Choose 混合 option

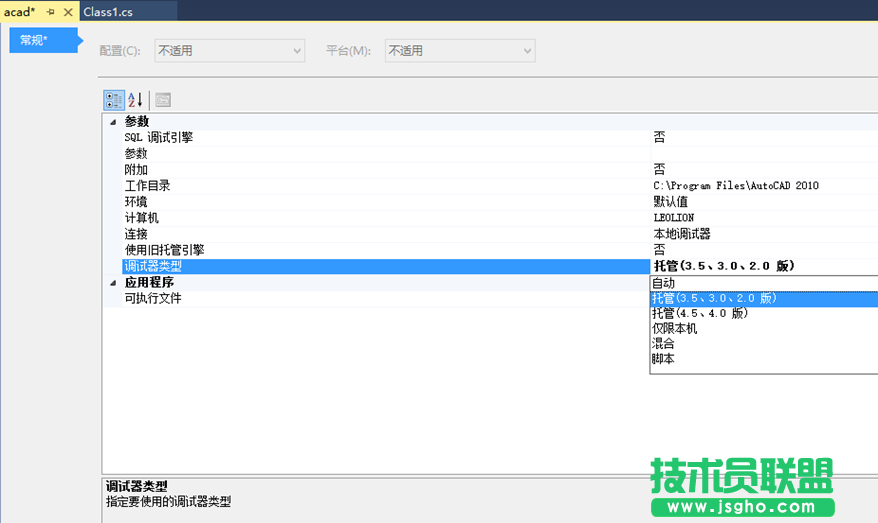click(x=764, y=344)
